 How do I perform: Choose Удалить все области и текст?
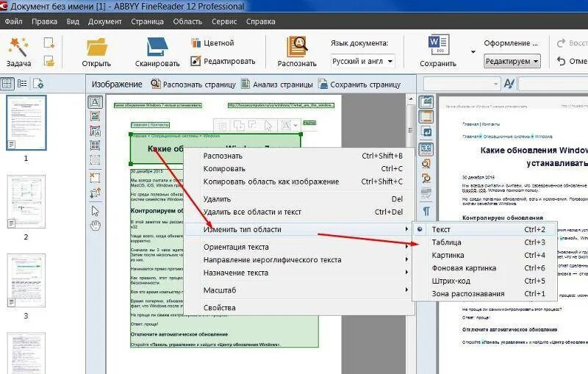pos(298,212)
